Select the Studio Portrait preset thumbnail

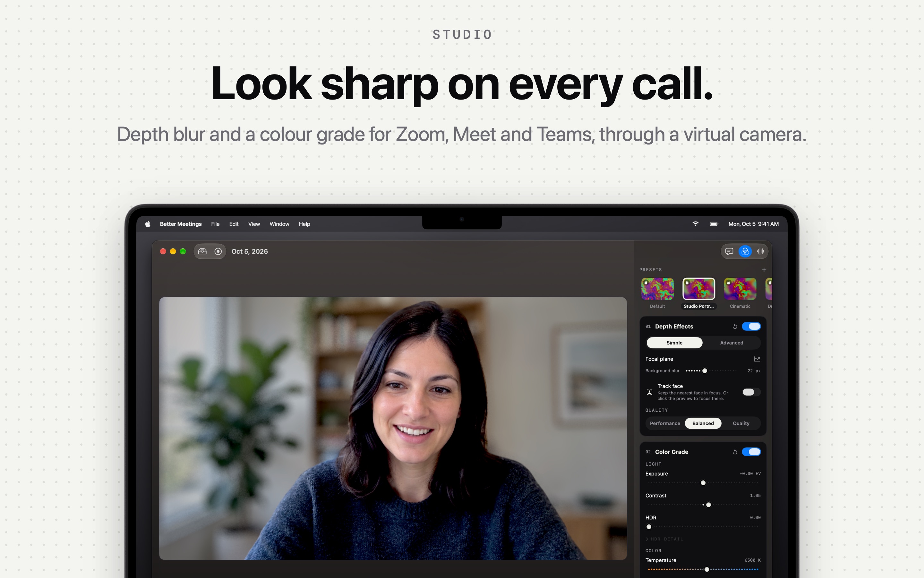pyautogui.click(x=698, y=289)
